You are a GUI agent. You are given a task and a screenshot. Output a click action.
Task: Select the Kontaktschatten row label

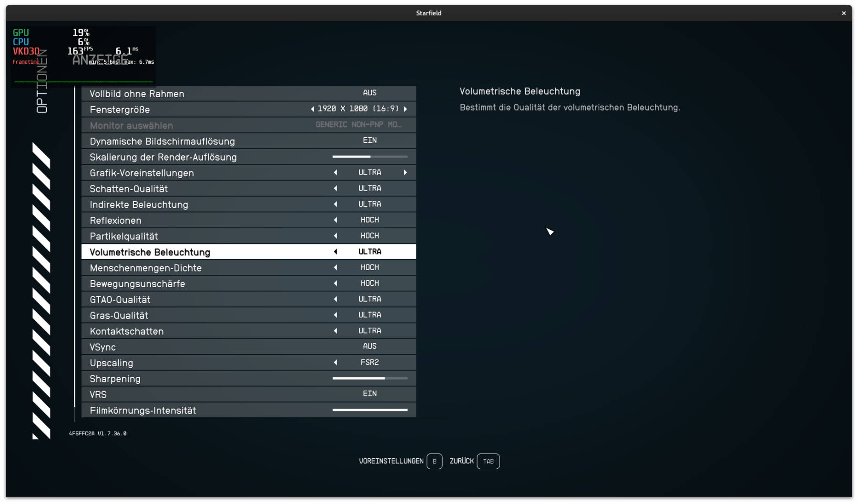[x=126, y=332]
